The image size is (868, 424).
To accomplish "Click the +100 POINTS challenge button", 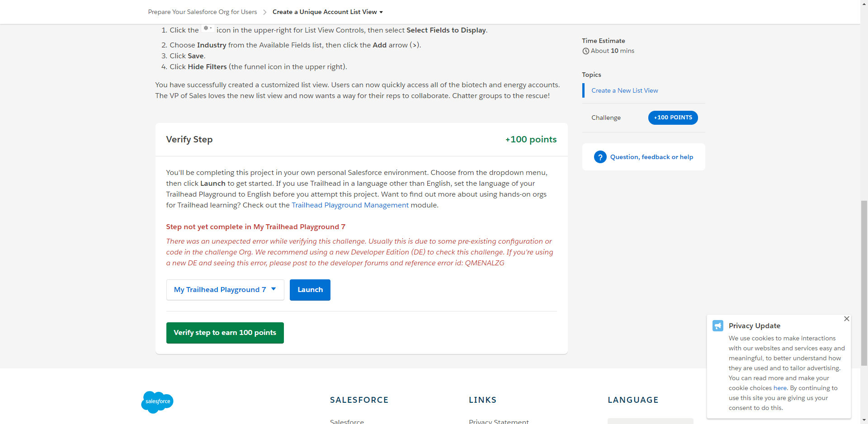I will tap(673, 118).
